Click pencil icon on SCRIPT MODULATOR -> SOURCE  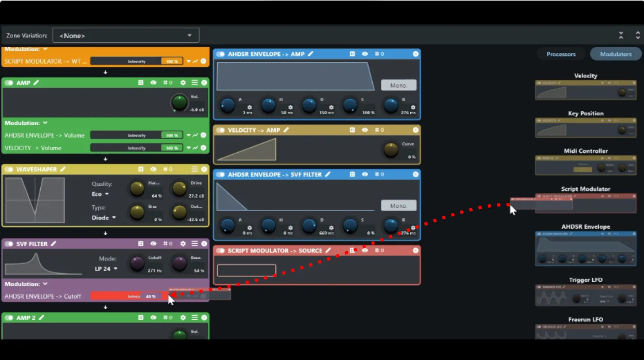coord(328,250)
